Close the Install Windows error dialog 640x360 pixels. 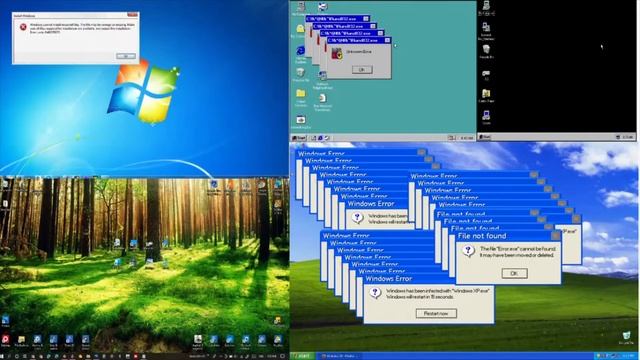tap(132, 15)
